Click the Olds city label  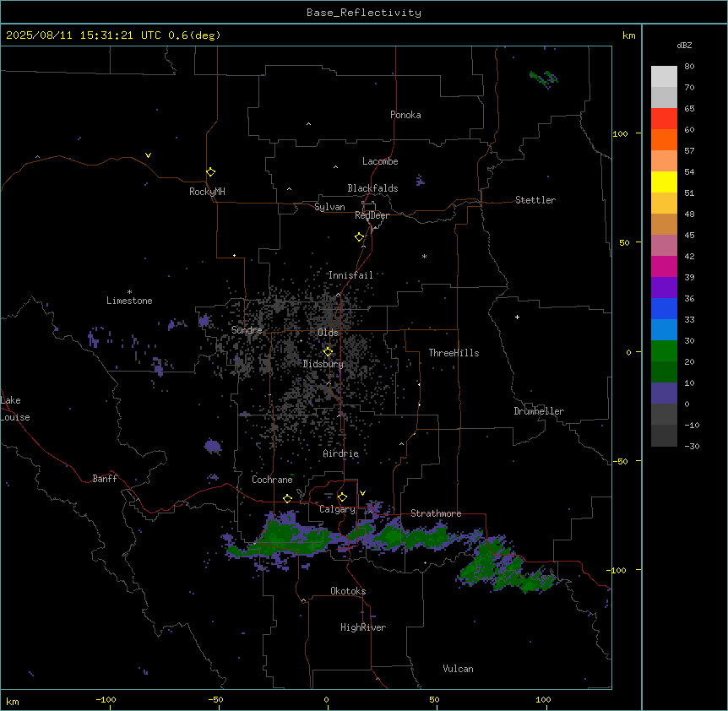[328, 333]
